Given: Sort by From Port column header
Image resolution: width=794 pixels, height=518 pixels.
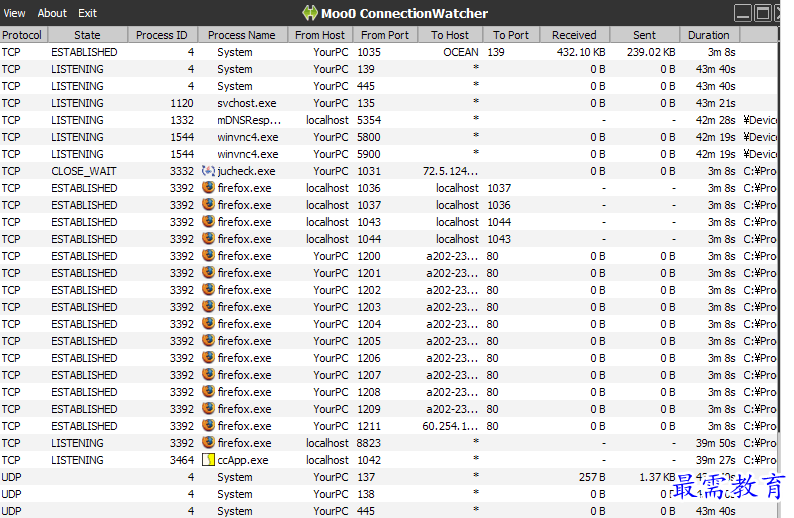Looking at the screenshot, I should 385,35.
